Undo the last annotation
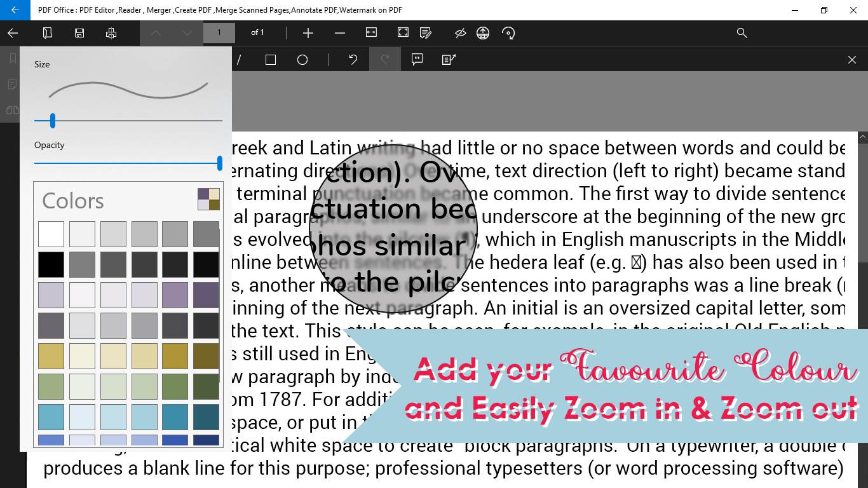The height and width of the screenshot is (488, 868). (x=353, y=60)
